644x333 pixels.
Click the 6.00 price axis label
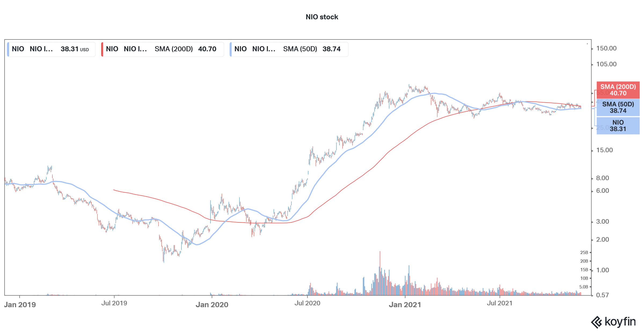click(x=602, y=191)
